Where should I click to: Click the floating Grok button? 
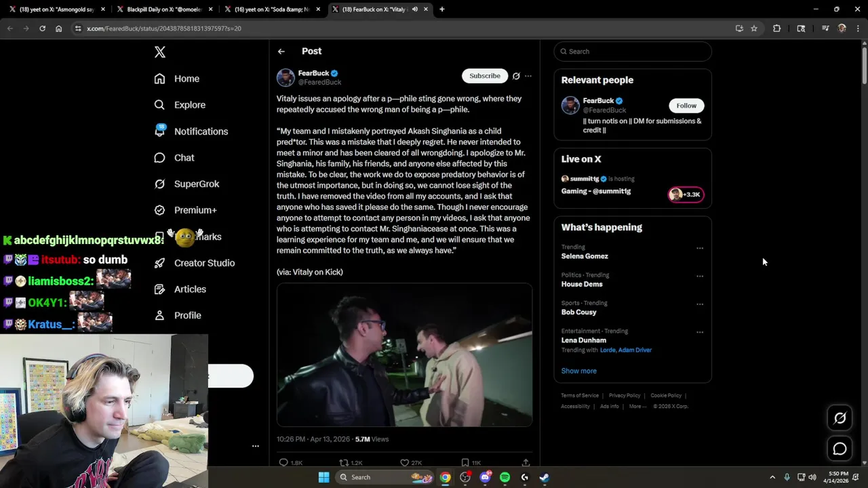click(x=840, y=418)
